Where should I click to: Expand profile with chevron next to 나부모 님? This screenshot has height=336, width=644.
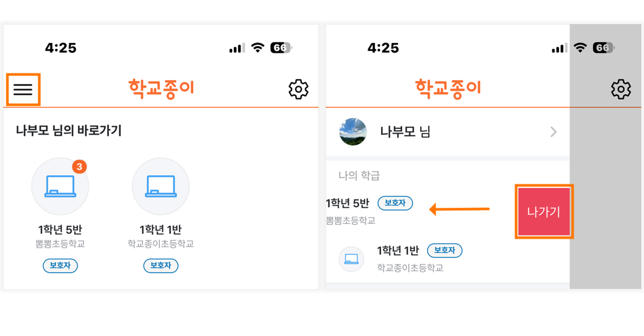pyautogui.click(x=553, y=132)
